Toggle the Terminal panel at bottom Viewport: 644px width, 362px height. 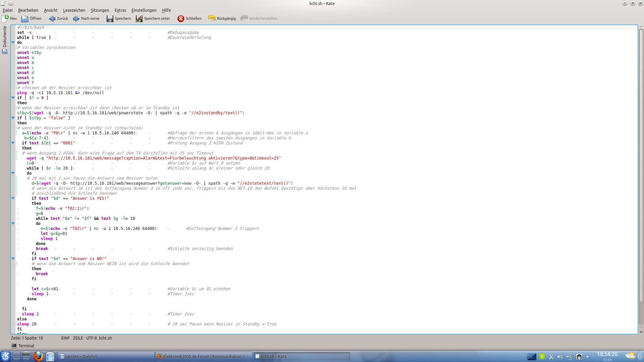pyautogui.click(x=23, y=346)
